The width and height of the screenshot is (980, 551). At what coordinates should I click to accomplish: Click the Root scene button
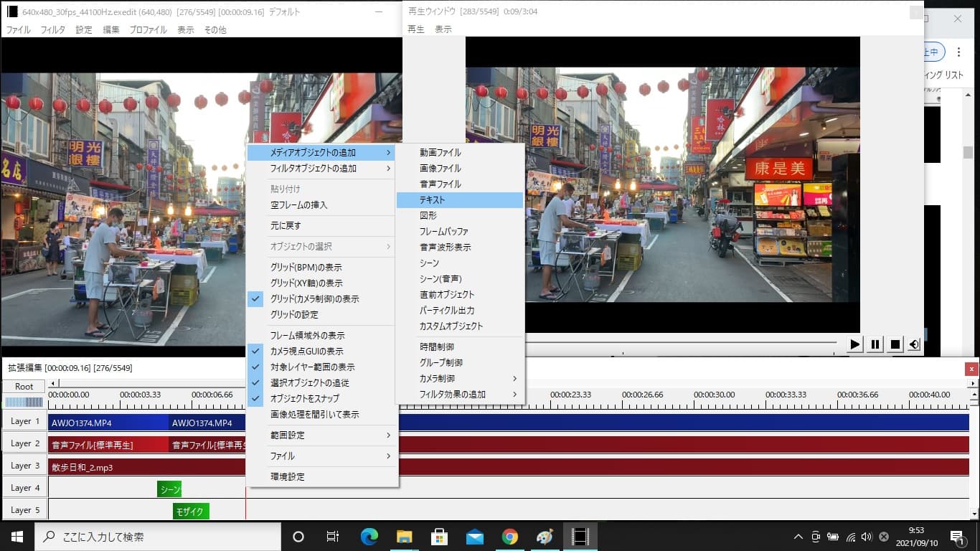pos(24,386)
